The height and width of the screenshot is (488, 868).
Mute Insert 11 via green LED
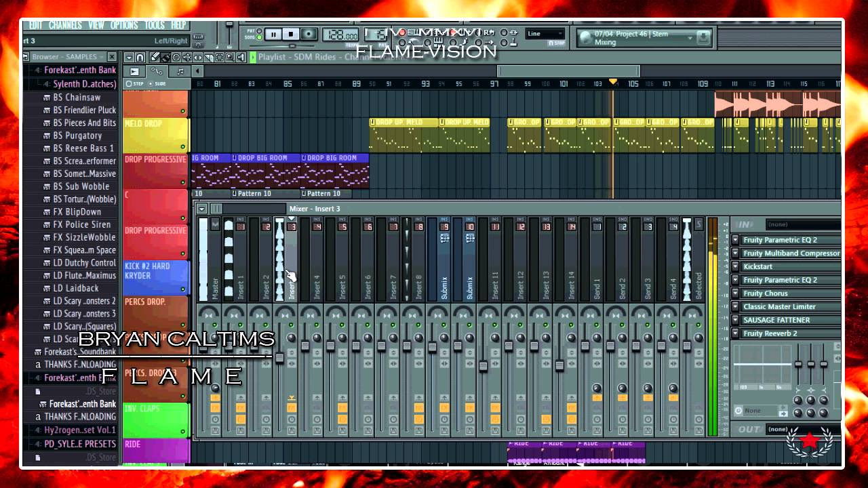point(494,325)
